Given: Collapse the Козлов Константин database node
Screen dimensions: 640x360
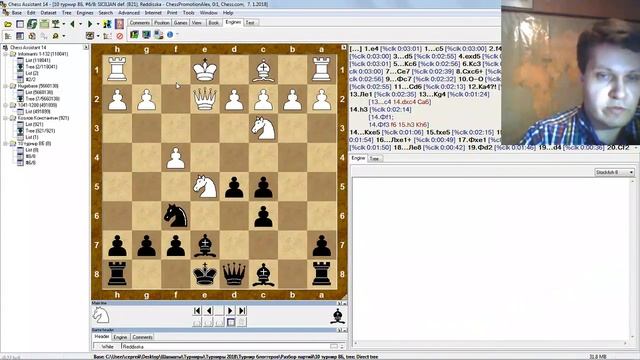Looking at the screenshot, I should (x=5, y=118).
